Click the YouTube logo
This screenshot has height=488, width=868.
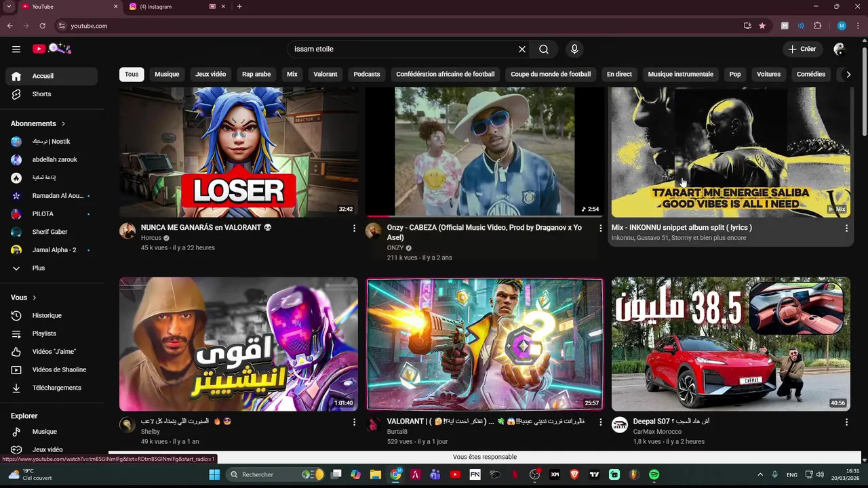click(x=52, y=49)
